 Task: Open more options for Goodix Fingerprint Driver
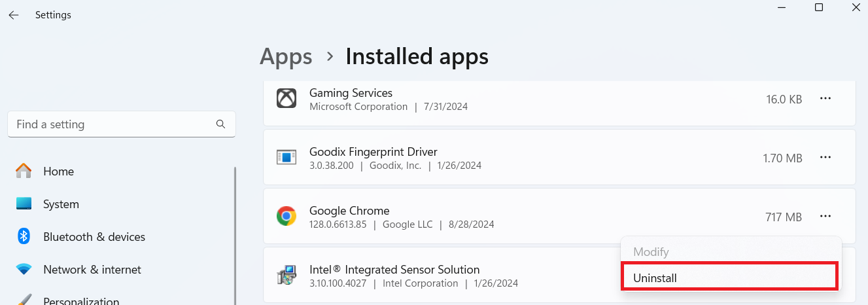(x=825, y=158)
